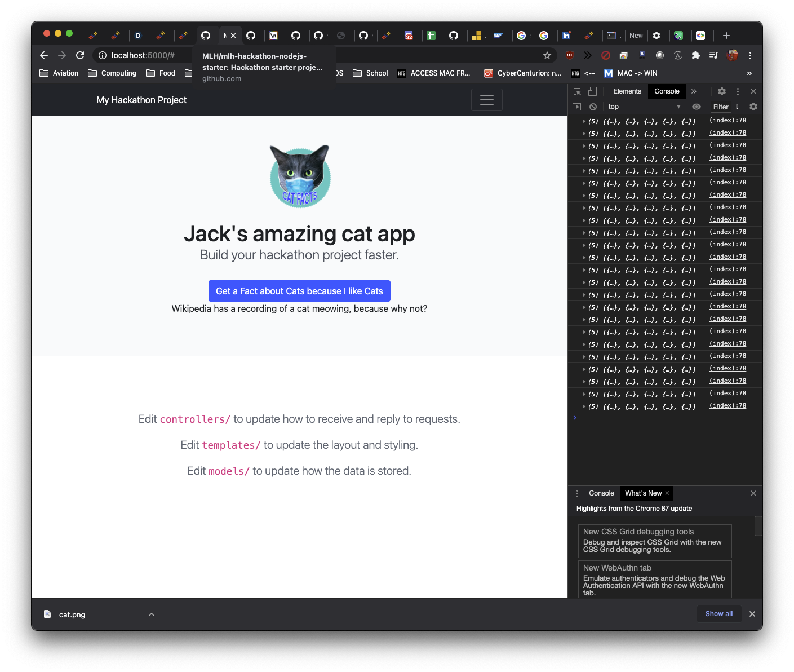Viewport: 794px width, 672px height.
Task: Open the drawer's three-dot menu
Action: pos(577,493)
